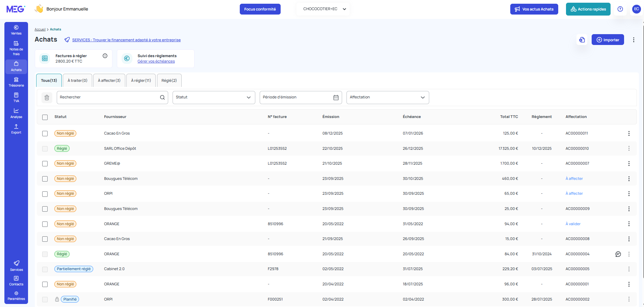Screen dimensions: 644x307
Task: Expand the Statut filter dropdown
Action: (x=214, y=97)
